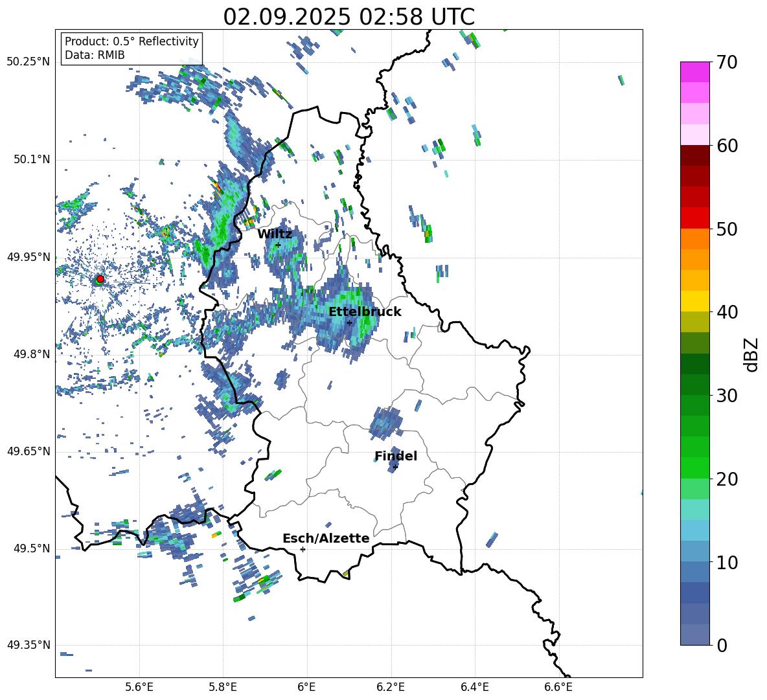Click the 50 value on the colorbar
Screen dimensions: 767x700
tap(726, 229)
